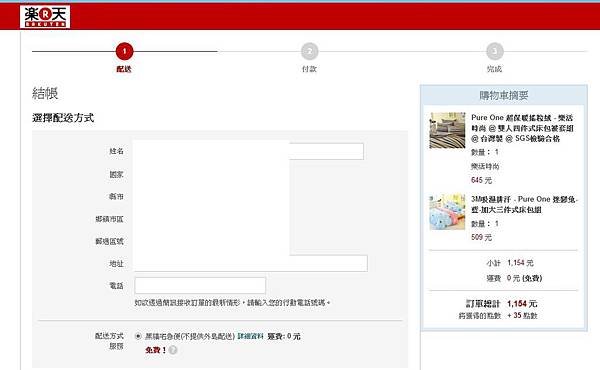Click the Pure One 超保暖搖粒絨 product title
Viewport: 600px width, 370px height.
pos(522,128)
